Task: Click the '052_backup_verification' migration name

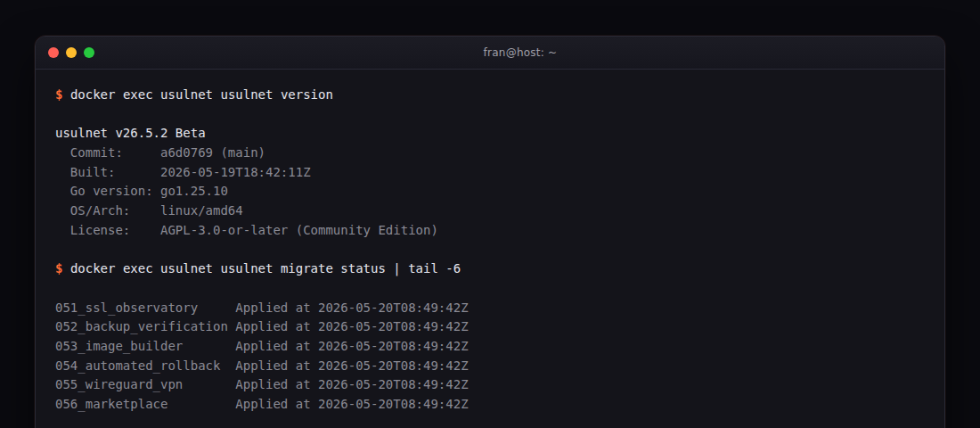Action: tap(142, 326)
